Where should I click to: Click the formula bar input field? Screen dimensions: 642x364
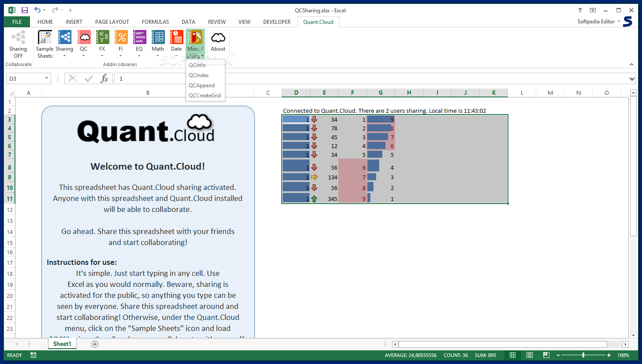371,78
